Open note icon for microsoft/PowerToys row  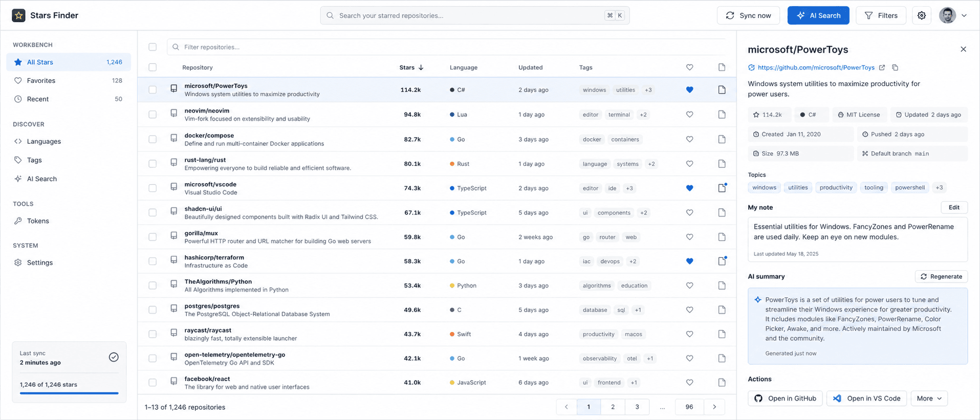click(x=722, y=90)
